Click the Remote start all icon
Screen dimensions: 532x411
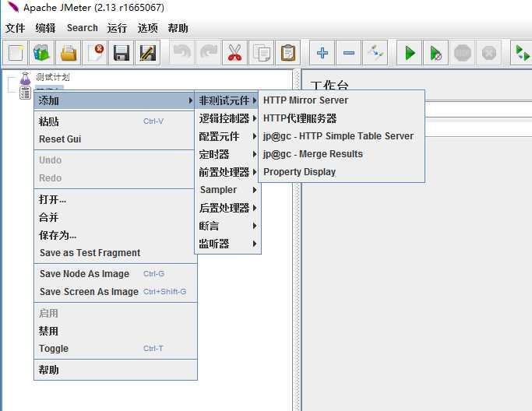[522, 53]
